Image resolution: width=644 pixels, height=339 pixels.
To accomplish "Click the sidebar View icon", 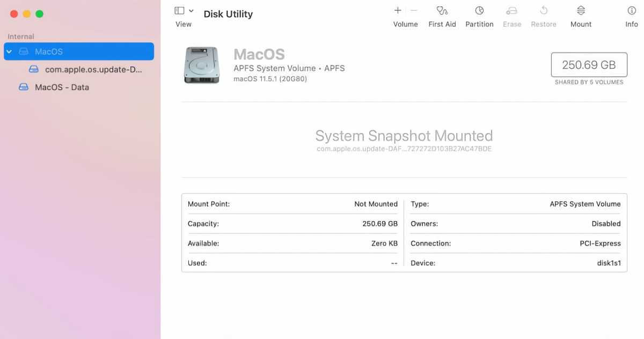I will pyautogui.click(x=180, y=11).
